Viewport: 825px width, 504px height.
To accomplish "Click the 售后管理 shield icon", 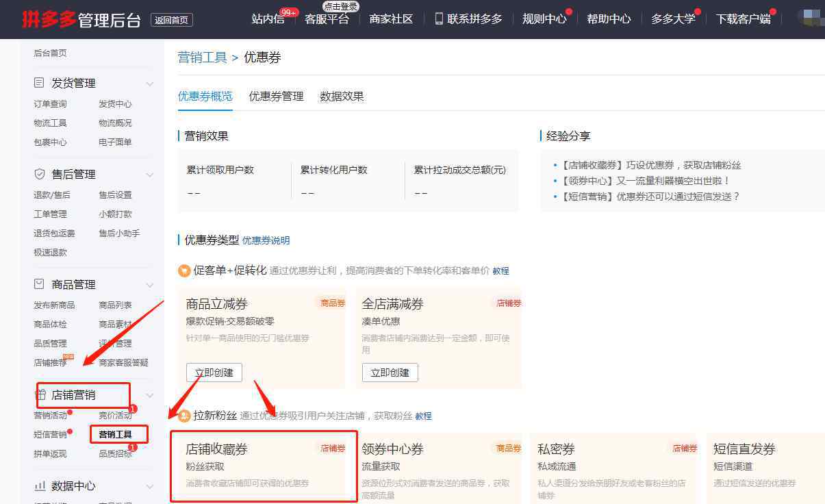I will tap(39, 174).
